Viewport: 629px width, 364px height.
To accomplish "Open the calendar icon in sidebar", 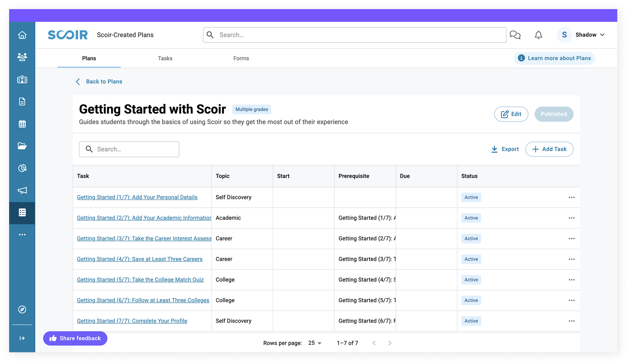I will tap(22, 124).
